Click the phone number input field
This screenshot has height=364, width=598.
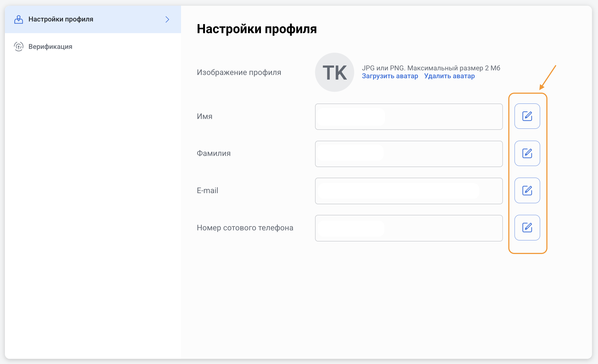(409, 228)
